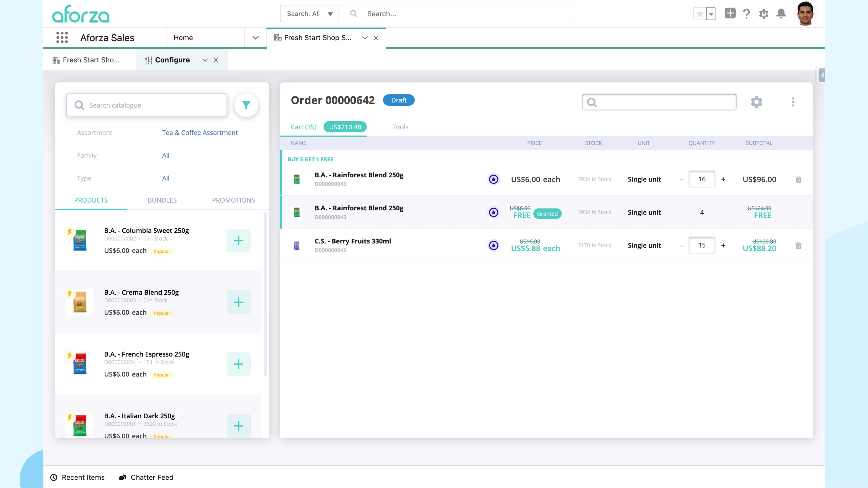Open the Help question mark
Viewport: 868px width, 488px height.
[746, 14]
